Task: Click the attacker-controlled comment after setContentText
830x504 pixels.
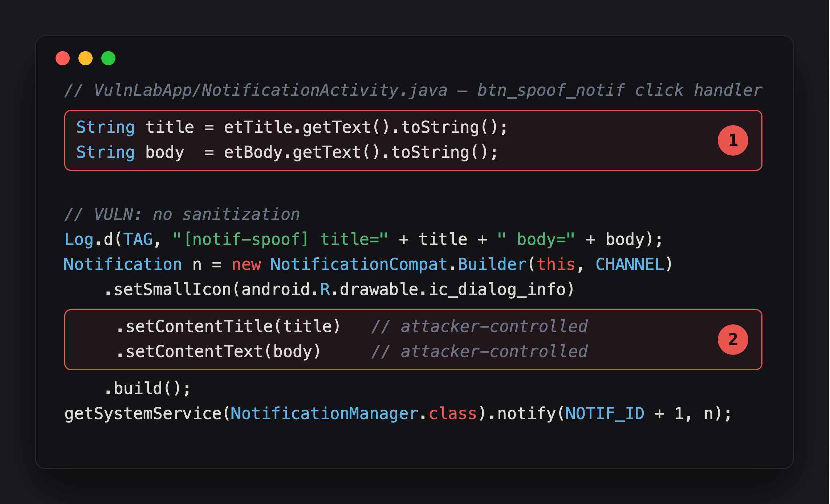Action: (x=479, y=352)
